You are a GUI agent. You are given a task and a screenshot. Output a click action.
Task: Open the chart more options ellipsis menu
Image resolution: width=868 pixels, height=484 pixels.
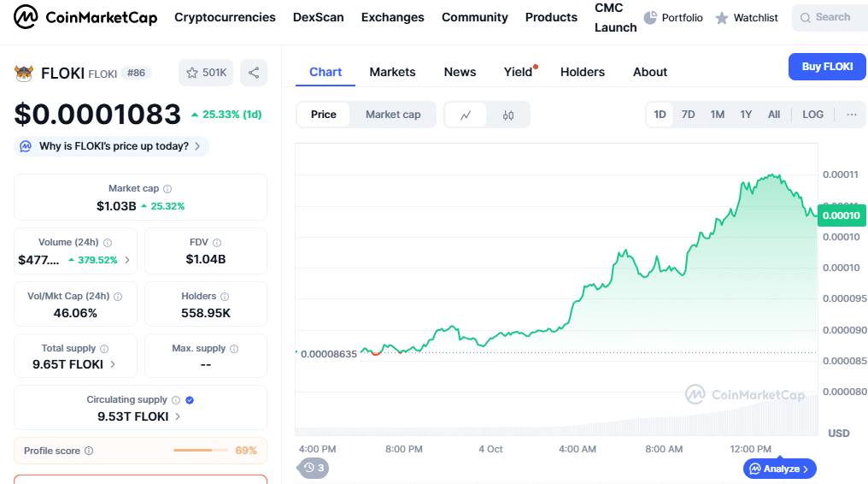click(851, 115)
